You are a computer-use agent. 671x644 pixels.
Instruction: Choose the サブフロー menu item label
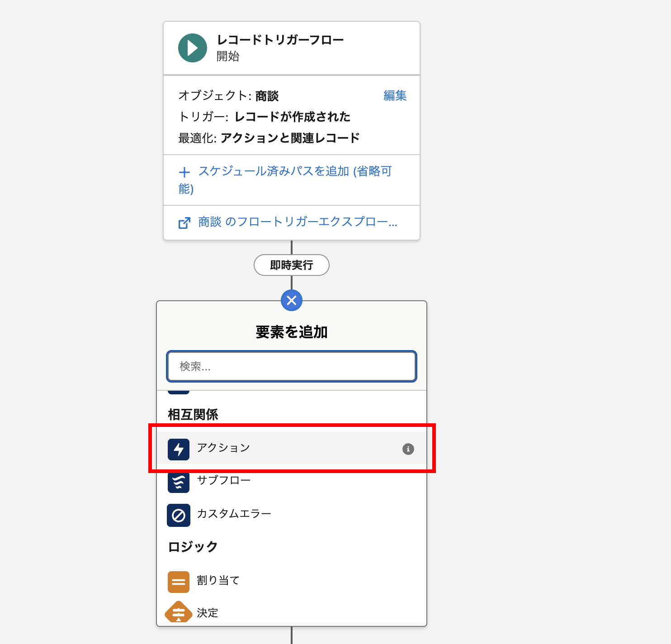[224, 480]
